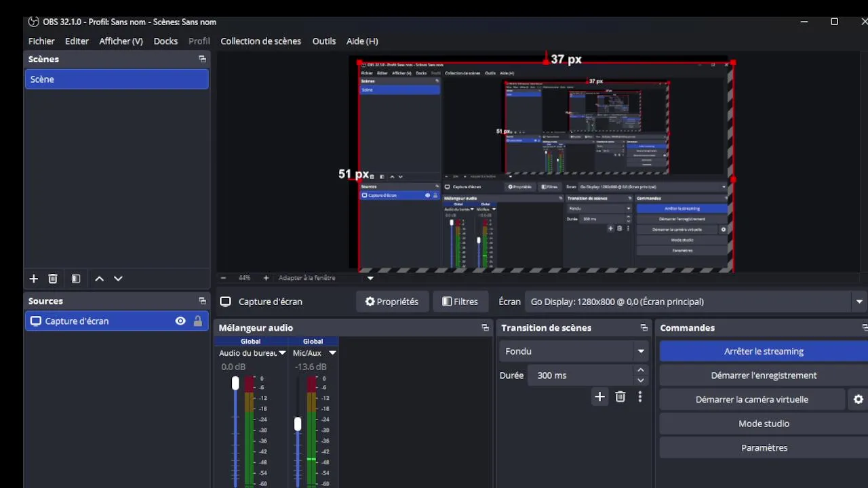Viewport: 868px width, 488px height.
Task: Click the Mode studio button
Action: [x=764, y=424]
